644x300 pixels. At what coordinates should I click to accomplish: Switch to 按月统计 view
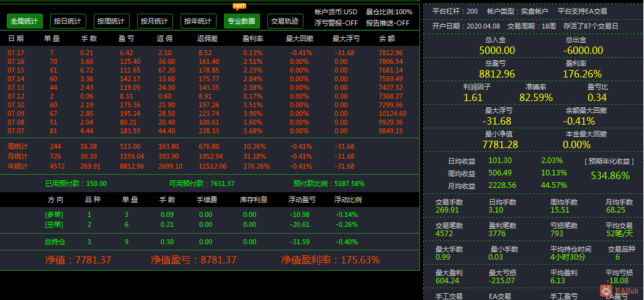[x=155, y=21]
